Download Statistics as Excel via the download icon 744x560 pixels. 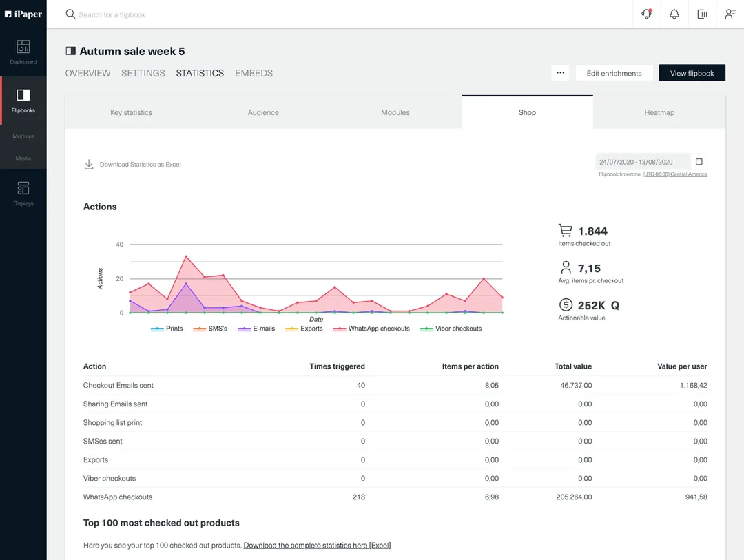(x=88, y=164)
